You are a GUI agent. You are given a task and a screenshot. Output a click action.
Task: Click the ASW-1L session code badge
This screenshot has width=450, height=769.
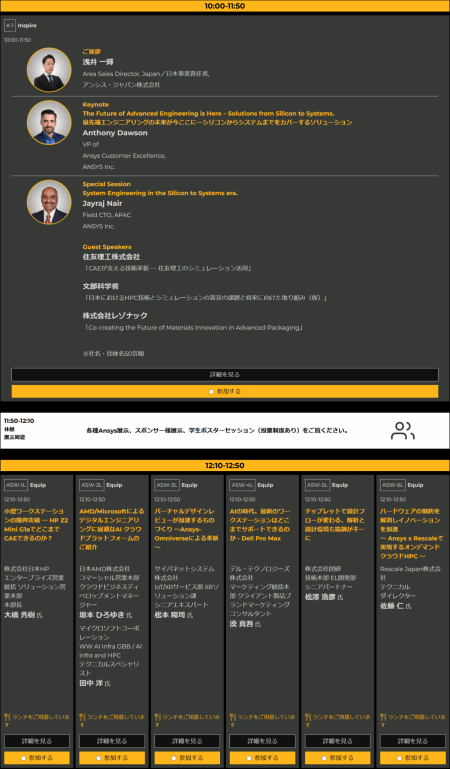click(x=16, y=485)
